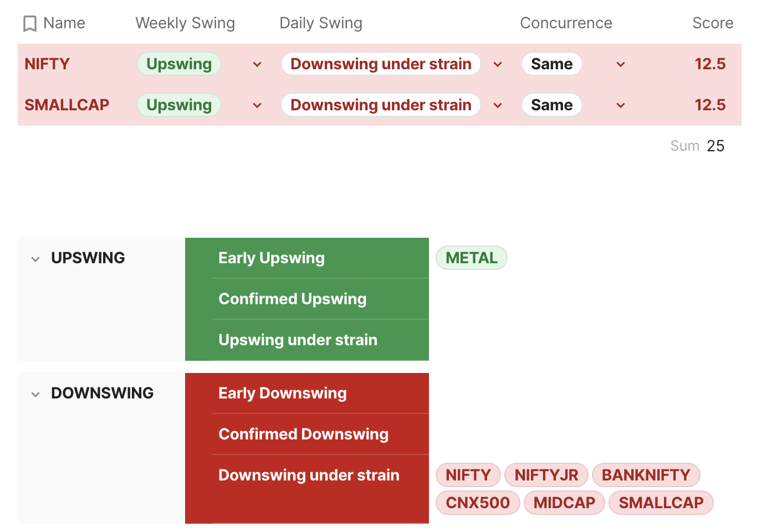Select the METAL tag
This screenshot has height=532, width=777.
pyautogui.click(x=472, y=258)
